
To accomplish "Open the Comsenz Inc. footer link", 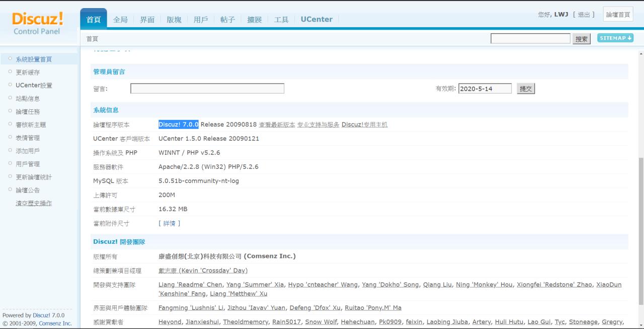I will point(55,323).
